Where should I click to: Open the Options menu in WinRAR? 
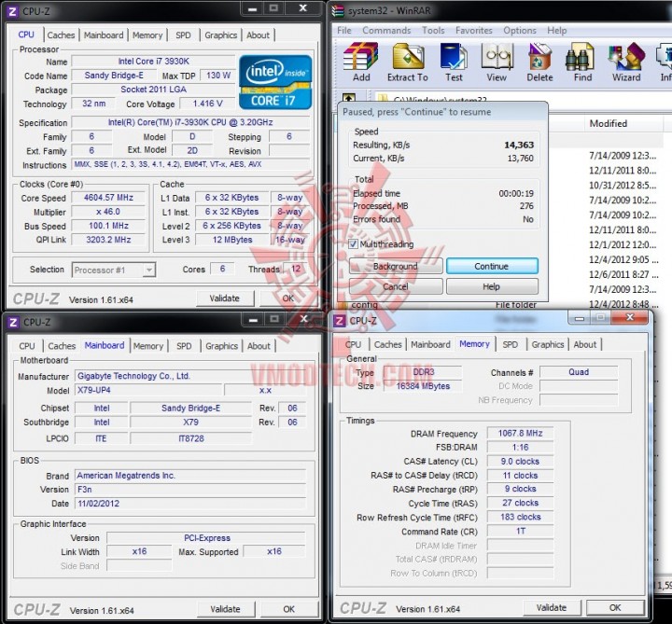click(x=520, y=31)
